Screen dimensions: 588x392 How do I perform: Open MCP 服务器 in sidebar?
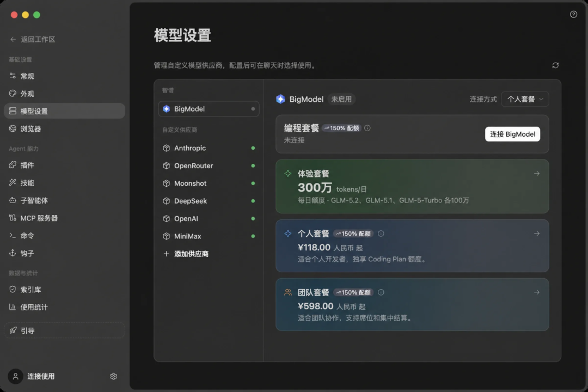64,218
